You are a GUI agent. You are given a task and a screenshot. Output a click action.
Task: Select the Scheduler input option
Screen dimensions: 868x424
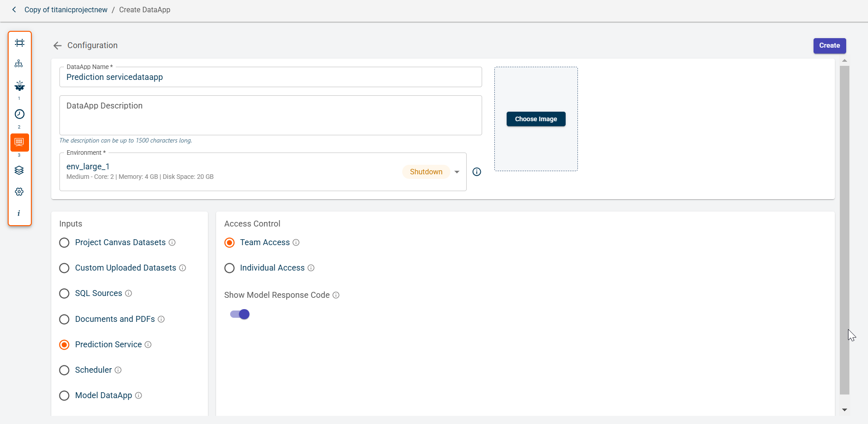pos(64,370)
